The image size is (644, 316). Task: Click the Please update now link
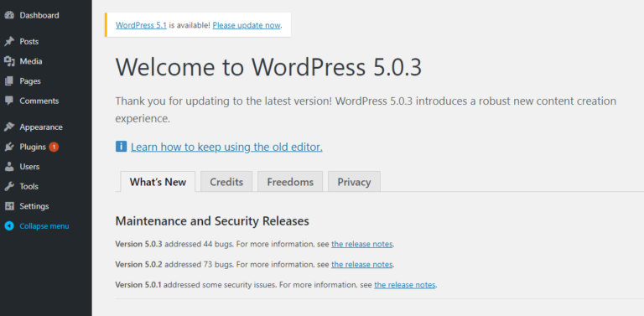coord(247,25)
